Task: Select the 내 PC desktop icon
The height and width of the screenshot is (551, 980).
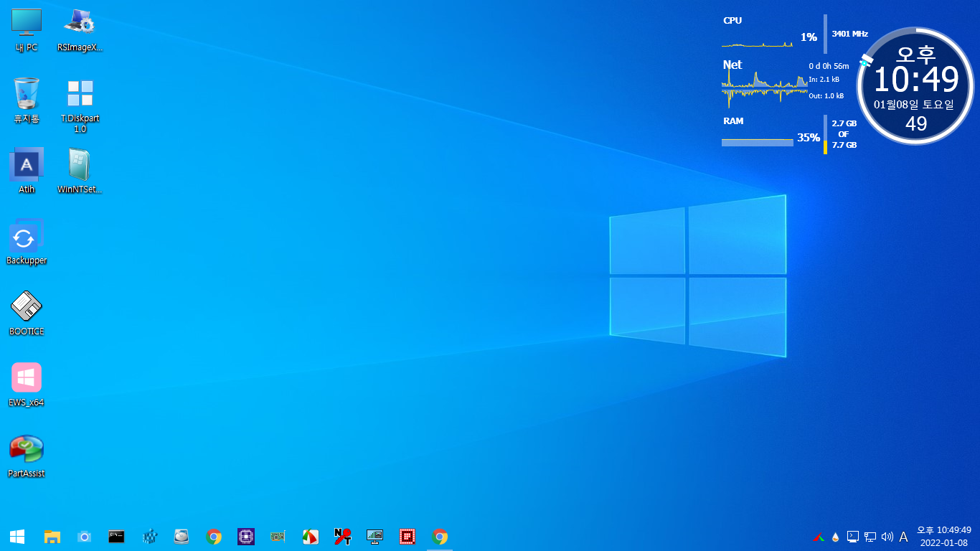Action: click(27, 29)
